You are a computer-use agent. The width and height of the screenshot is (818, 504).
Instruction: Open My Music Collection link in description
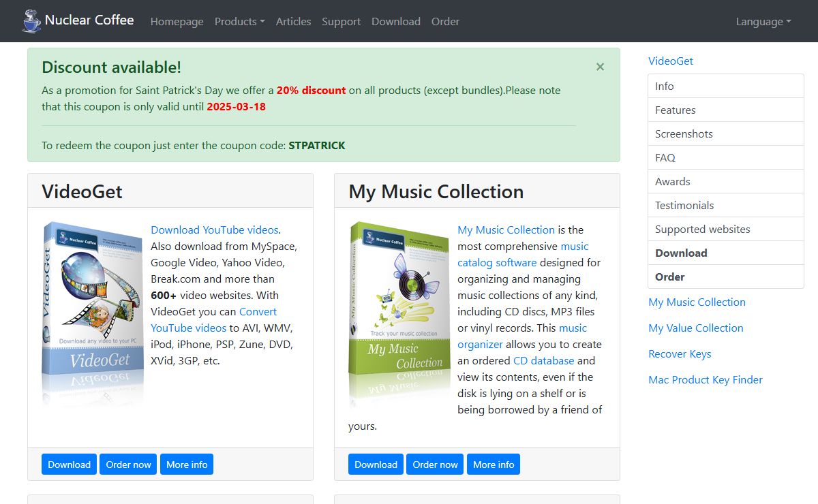[x=506, y=230]
